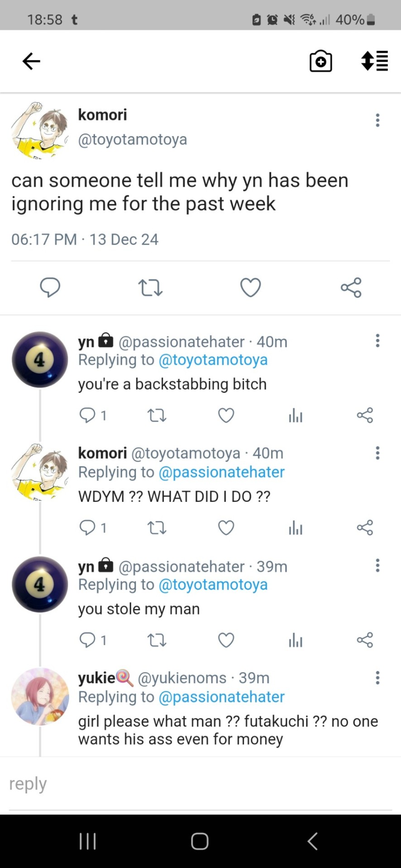The image size is (401, 868).
Task: Tap the @toyotamotoya mention in yn's first reply
Action: click(213, 360)
